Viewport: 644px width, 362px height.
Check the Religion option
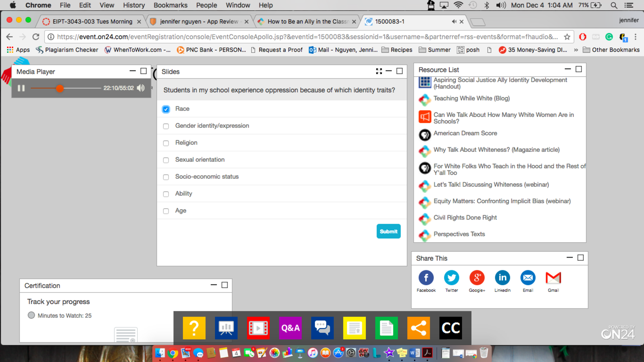click(166, 143)
